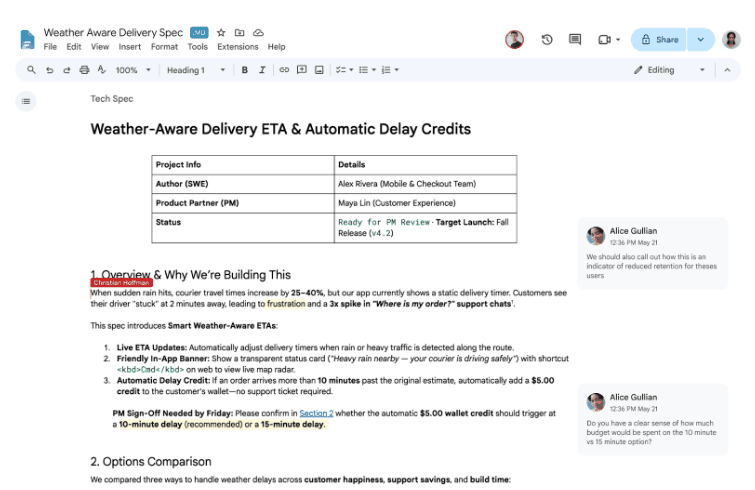This screenshot has width=755, height=490.
Task: Open the search menus magnifier icon
Action: click(x=31, y=70)
